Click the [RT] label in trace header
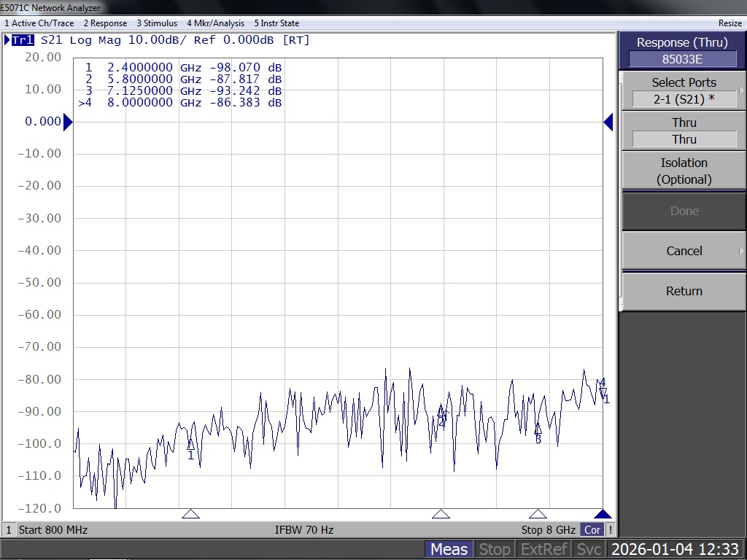747x560 pixels. coord(296,40)
